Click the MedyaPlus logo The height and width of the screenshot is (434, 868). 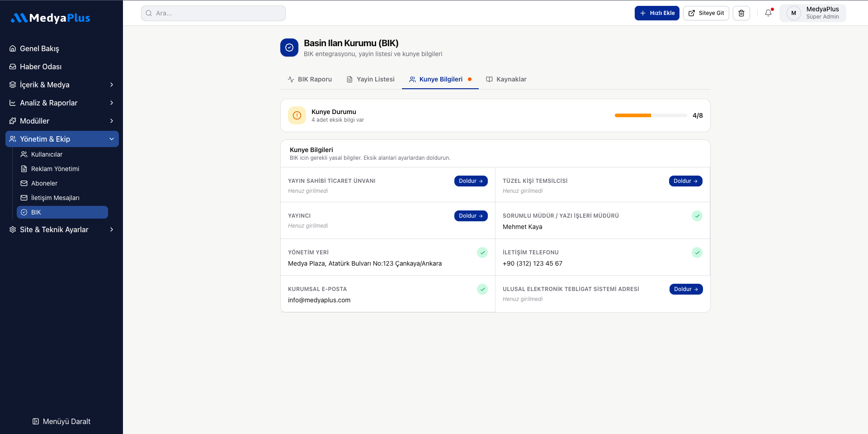tap(51, 18)
